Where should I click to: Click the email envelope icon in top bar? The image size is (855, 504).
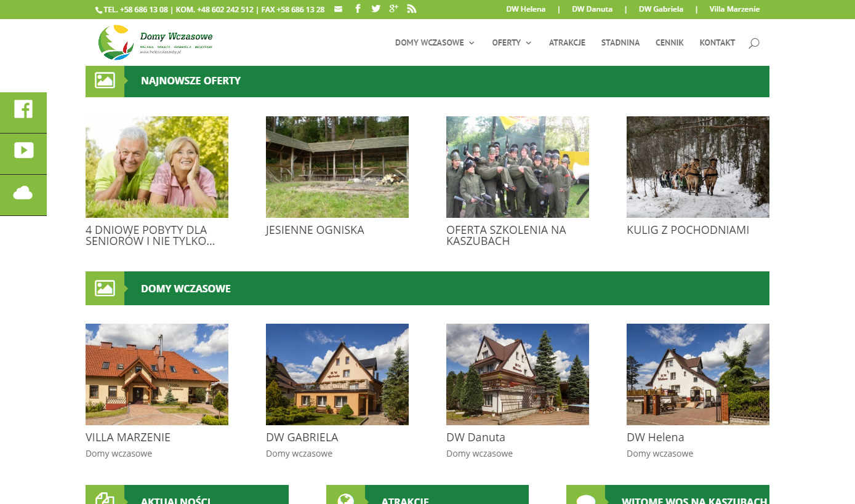coord(338,9)
